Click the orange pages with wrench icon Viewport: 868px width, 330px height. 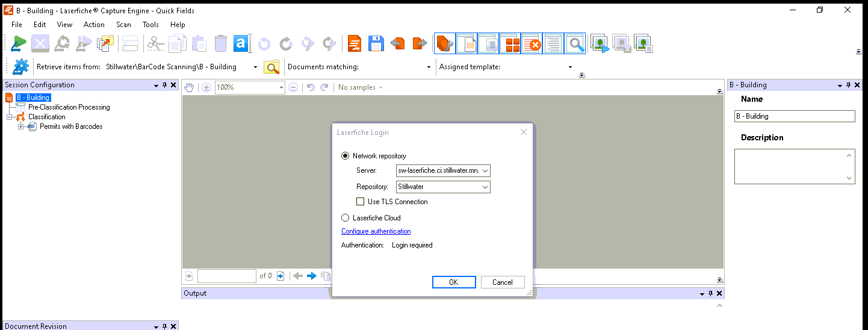[445, 44]
